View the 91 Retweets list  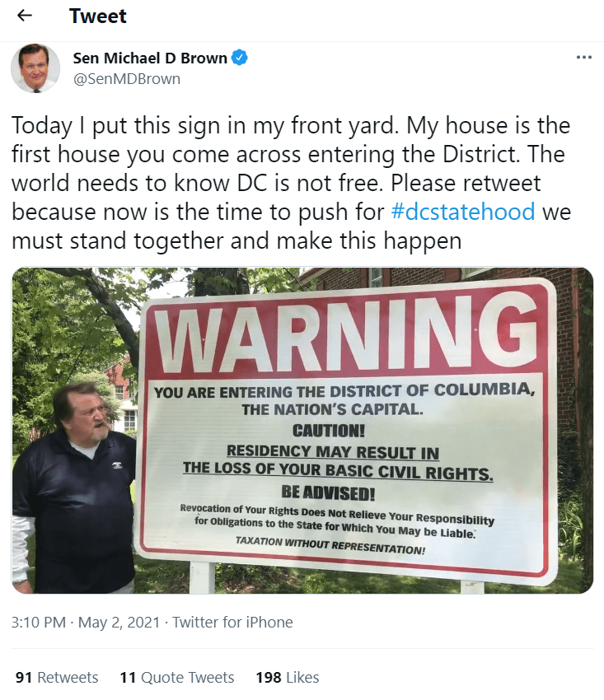[x=57, y=677]
